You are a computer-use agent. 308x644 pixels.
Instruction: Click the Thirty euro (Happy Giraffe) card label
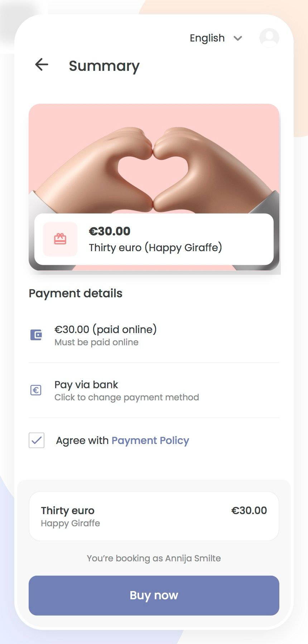(155, 248)
